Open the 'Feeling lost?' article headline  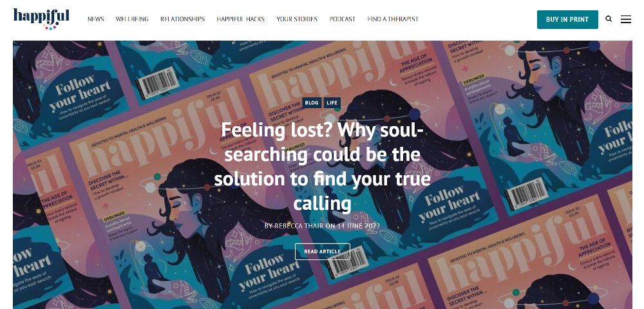click(323, 167)
